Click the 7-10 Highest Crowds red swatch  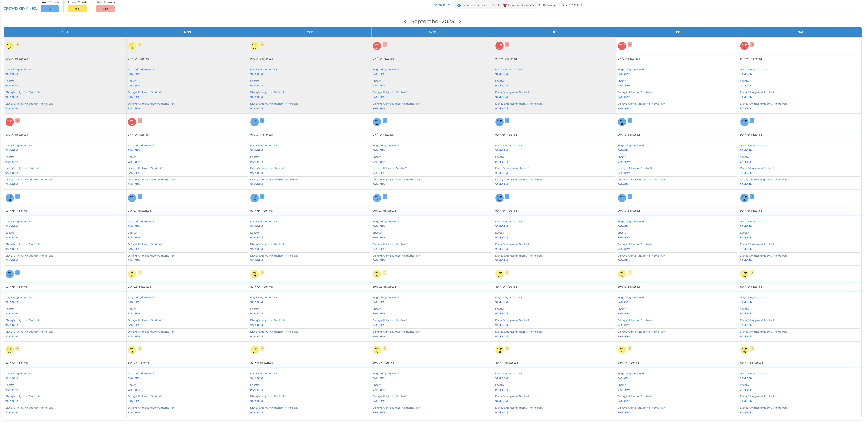pyautogui.click(x=105, y=9)
